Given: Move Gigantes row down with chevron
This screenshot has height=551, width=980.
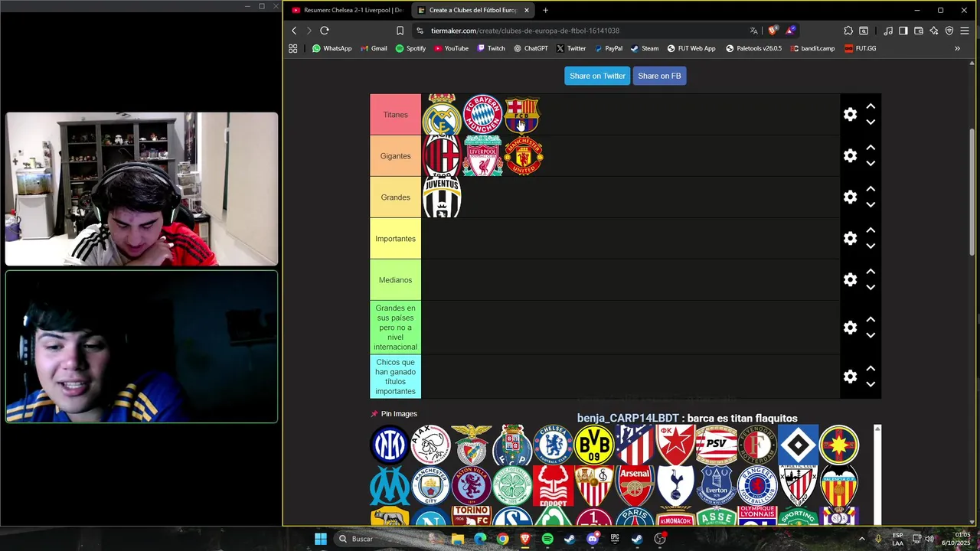Looking at the screenshot, I should (871, 164).
